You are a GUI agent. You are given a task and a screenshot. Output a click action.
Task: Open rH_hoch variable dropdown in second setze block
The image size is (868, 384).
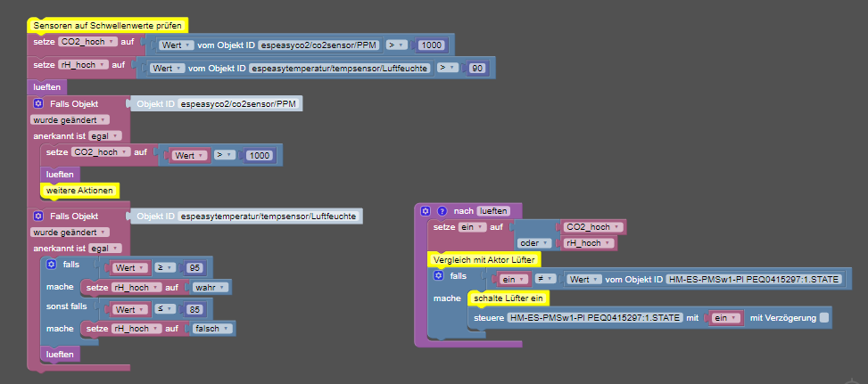(x=83, y=65)
